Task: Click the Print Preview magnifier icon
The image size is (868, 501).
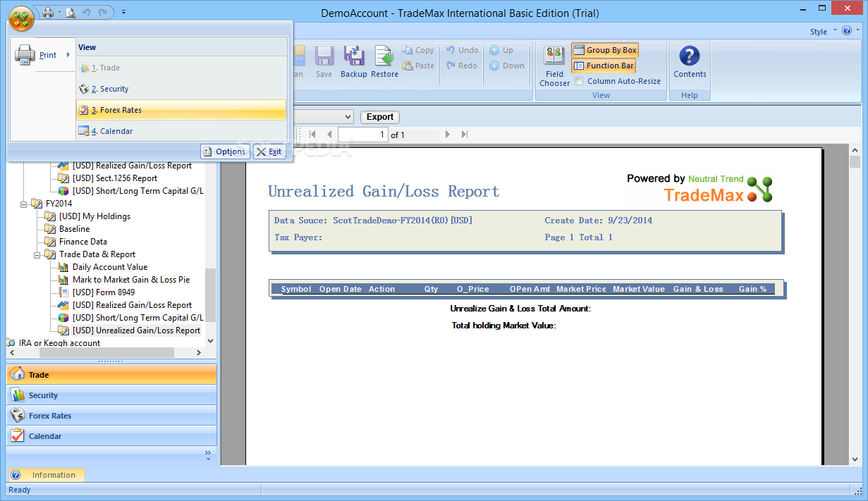Action: pyautogui.click(x=70, y=12)
